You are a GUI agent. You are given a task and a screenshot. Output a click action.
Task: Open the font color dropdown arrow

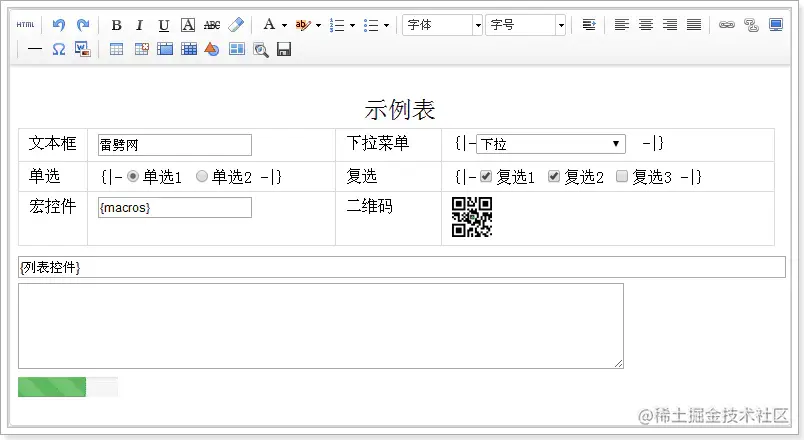point(284,25)
